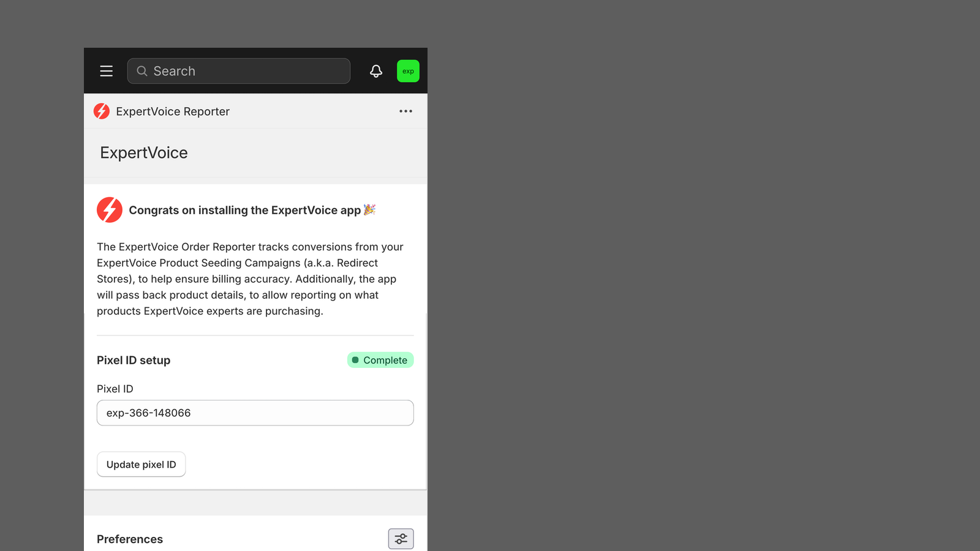Click the Search field in top bar

coord(239,71)
